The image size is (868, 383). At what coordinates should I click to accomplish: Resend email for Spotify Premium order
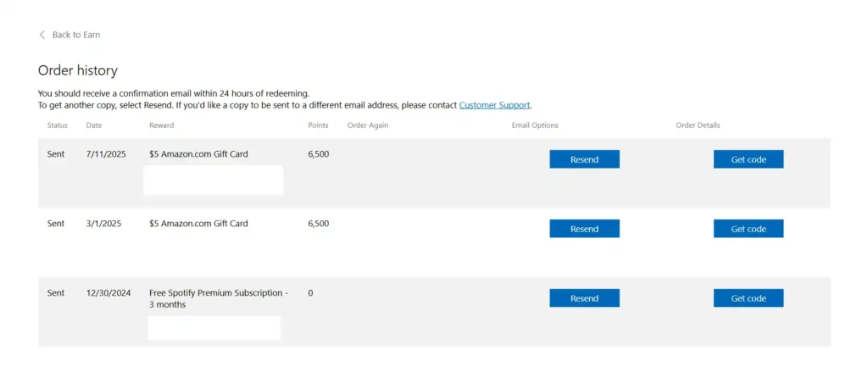[x=584, y=298]
